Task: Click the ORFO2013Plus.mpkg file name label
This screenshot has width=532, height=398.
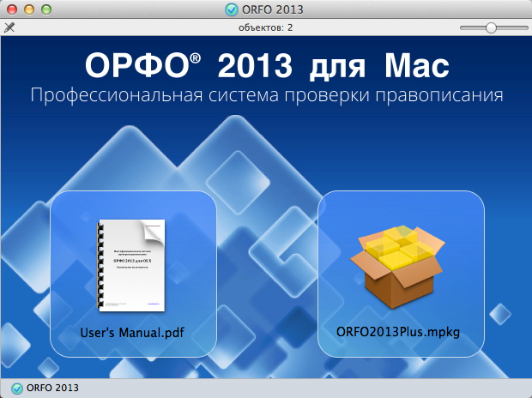Action: pyautogui.click(x=398, y=331)
